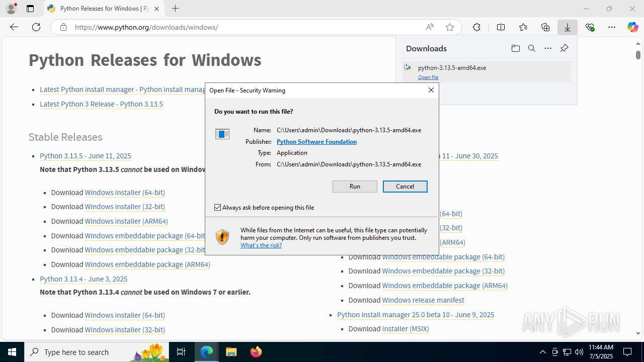Click the taskbar search box
Screen dimensions: 644x362
(x=97, y=352)
